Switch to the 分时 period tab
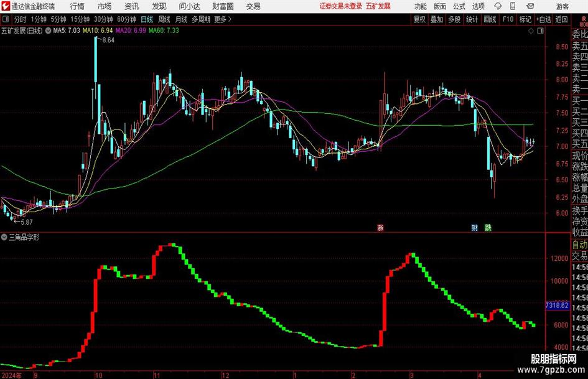The image size is (588, 379). tap(21, 19)
